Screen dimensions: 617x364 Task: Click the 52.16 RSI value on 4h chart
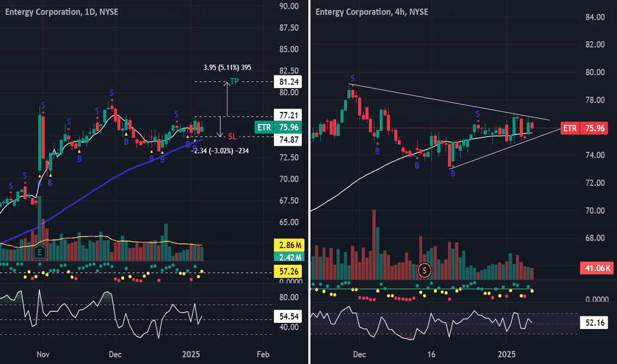594,323
